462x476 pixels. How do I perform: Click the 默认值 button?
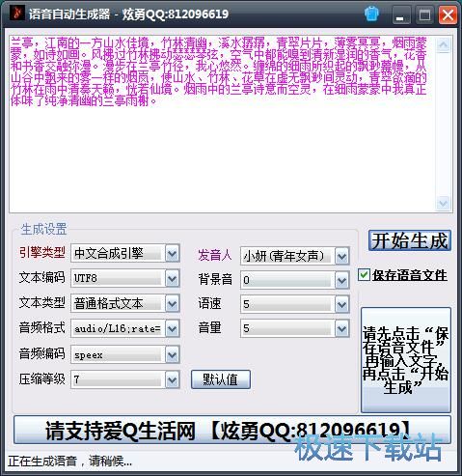(221, 379)
